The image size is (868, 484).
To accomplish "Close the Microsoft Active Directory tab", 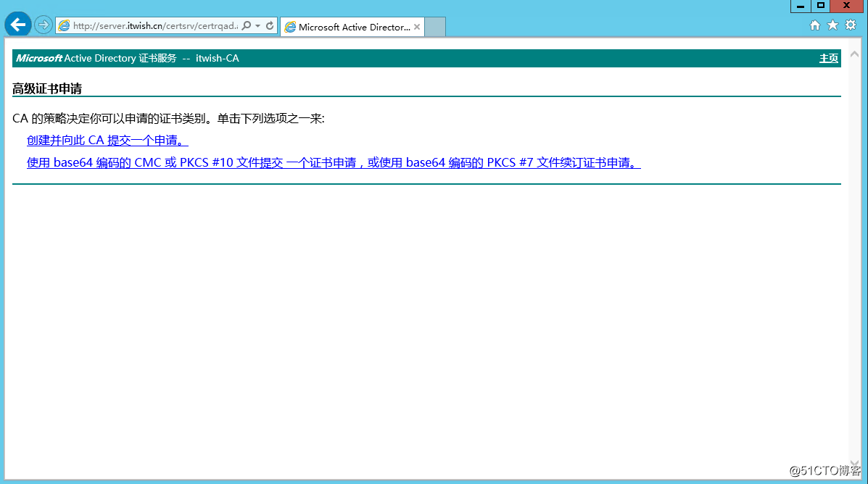I will pyautogui.click(x=417, y=27).
